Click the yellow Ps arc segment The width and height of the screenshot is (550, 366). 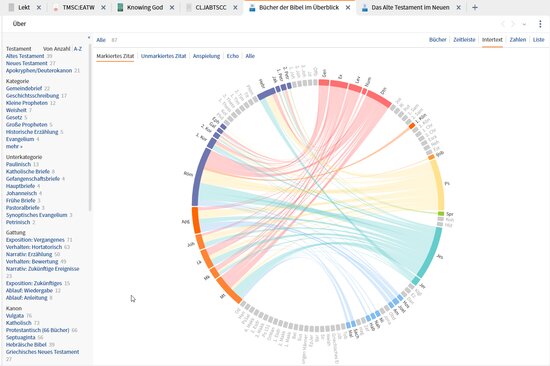[x=438, y=184]
